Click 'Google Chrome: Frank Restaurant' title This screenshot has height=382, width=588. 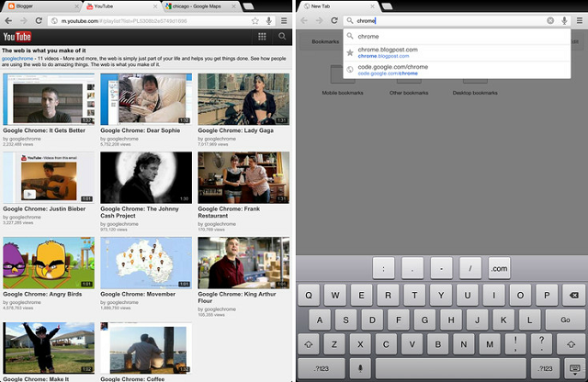tap(229, 212)
